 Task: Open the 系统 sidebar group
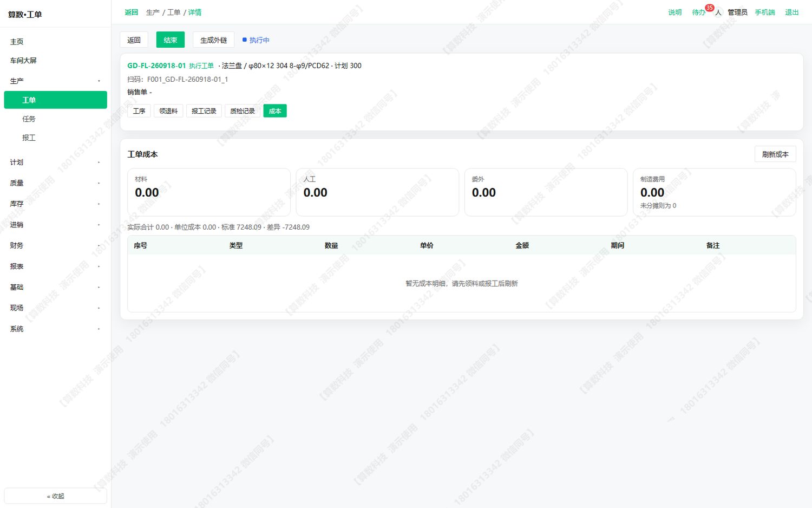(55, 329)
